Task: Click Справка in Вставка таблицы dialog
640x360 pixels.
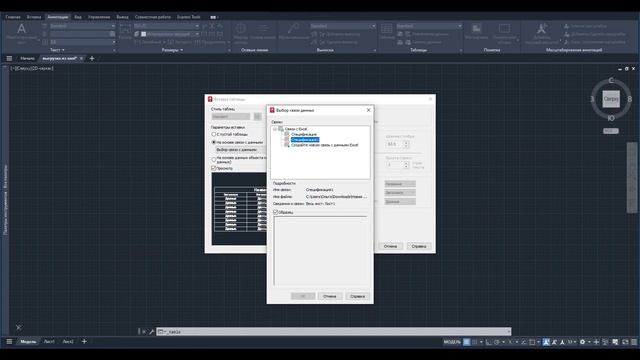Action: point(419,246)
